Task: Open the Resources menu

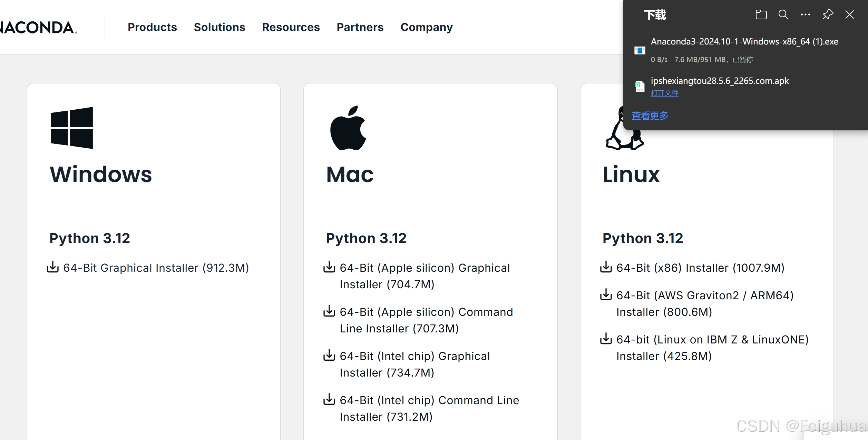Action: [291, 27]
